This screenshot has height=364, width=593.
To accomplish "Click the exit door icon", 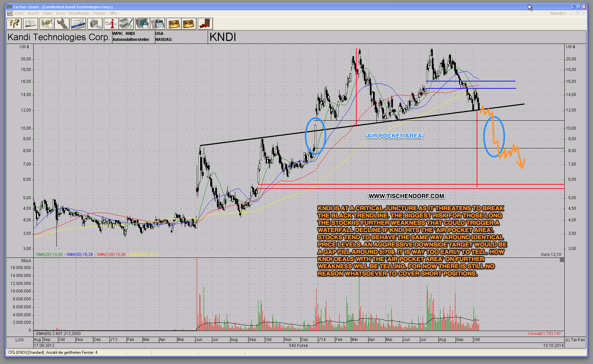I will pyautogui.click(x=205, y=24).
